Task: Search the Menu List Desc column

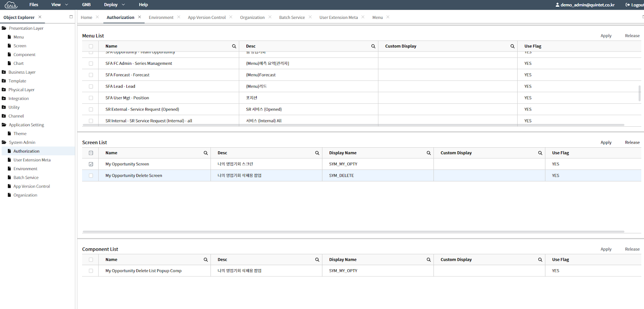Action: (x=373, y=46)
